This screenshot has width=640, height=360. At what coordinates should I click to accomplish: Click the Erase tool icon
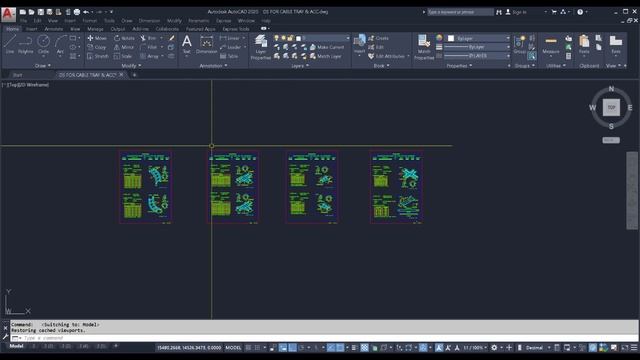pyautogui.click(x=171, y=38)
